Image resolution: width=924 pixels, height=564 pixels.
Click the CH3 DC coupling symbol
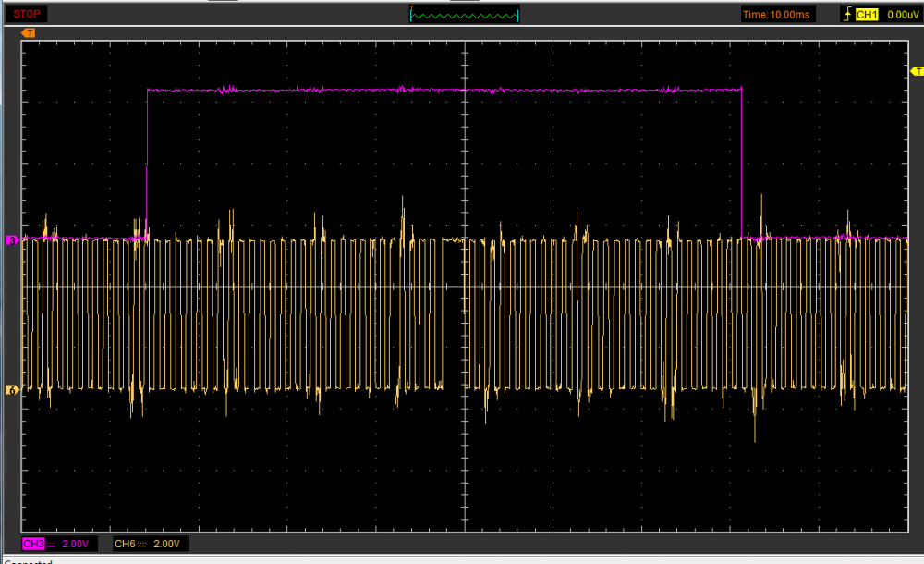pyautogui.click(x=50, y=543)
